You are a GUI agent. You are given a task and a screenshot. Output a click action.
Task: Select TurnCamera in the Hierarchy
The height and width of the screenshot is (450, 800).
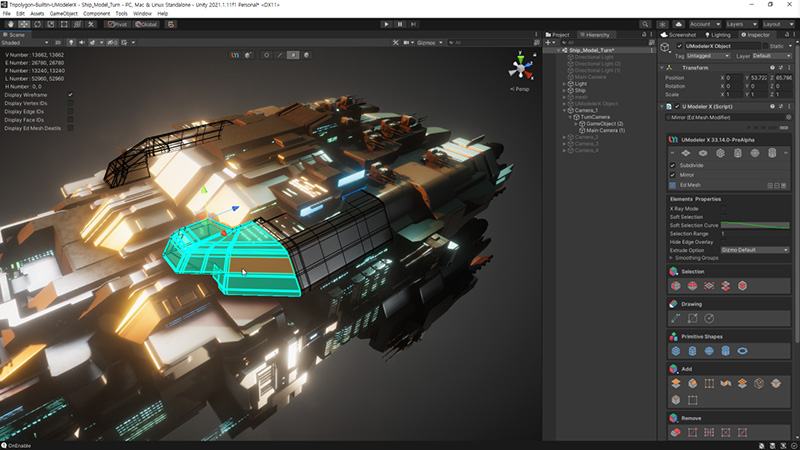coord(594,117)
